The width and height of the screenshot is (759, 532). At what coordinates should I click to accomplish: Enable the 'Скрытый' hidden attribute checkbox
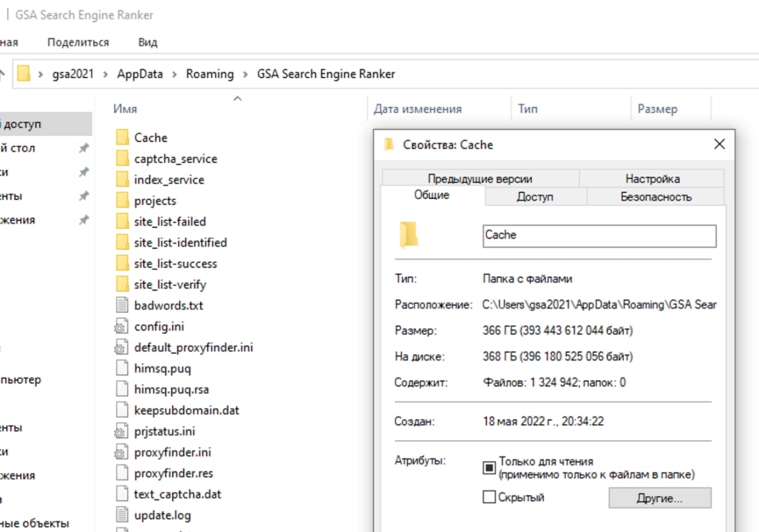click(x=489, y=498)
